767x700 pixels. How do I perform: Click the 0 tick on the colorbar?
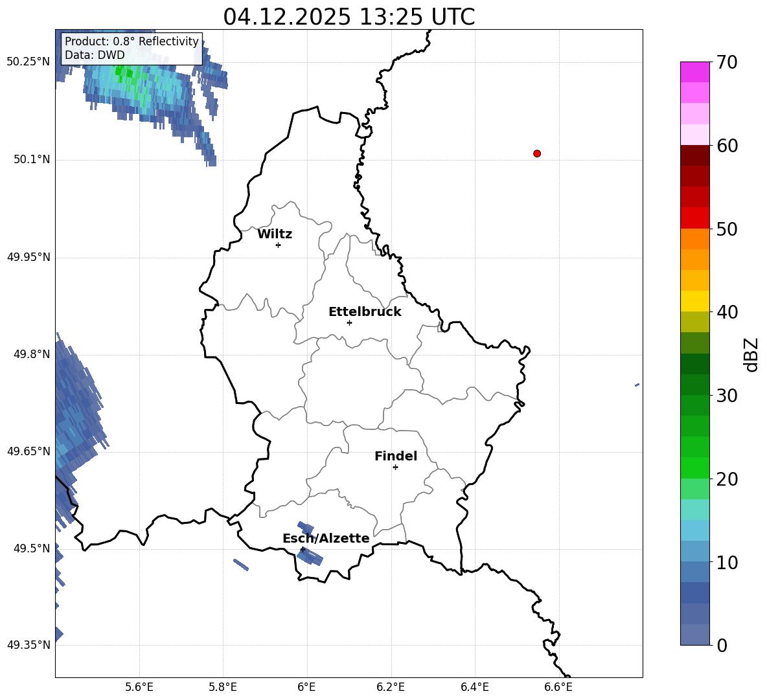click(x=722, y=646)
